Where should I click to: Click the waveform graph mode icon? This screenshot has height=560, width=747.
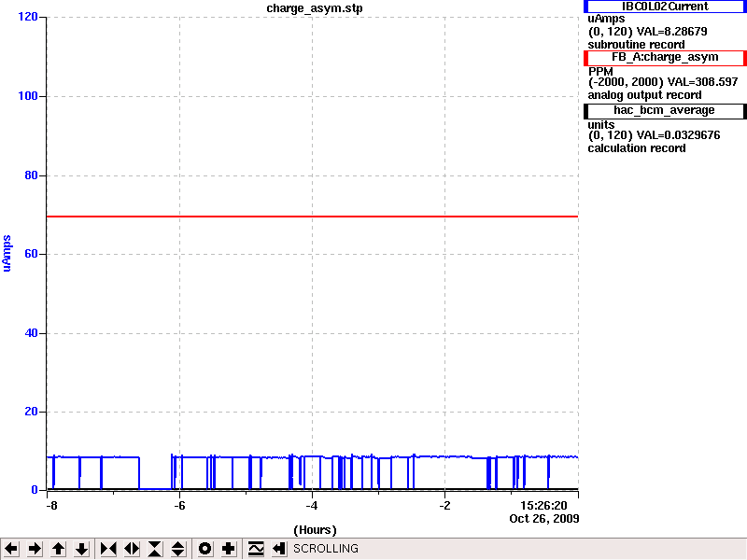pyautogui.click(x=256, y=549)
